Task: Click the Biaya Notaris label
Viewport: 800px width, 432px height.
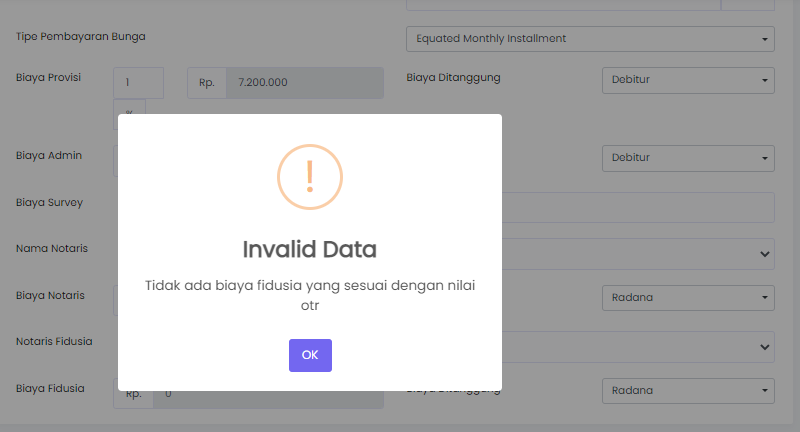Action: tap(51, 295)
